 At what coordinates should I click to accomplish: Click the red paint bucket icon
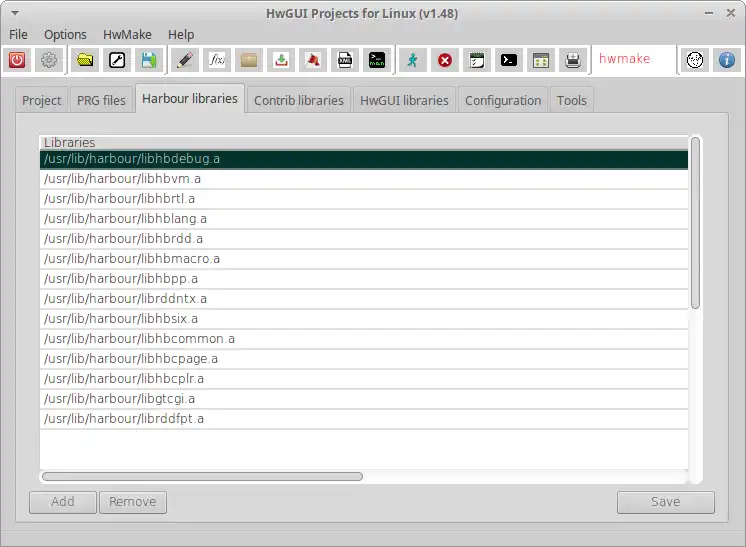(x=313, y=60)
